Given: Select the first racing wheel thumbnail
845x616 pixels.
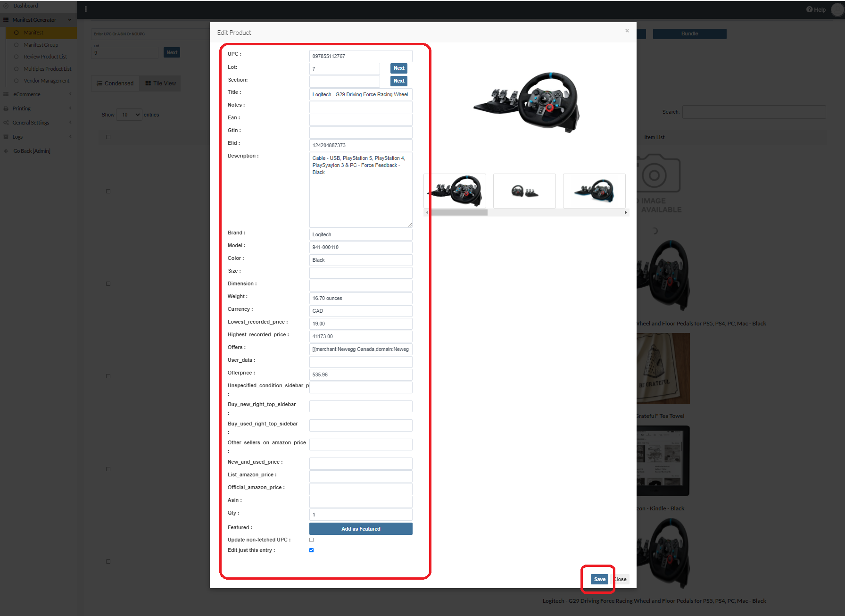Looking at the screenshot, I should (x=455, y=191).
